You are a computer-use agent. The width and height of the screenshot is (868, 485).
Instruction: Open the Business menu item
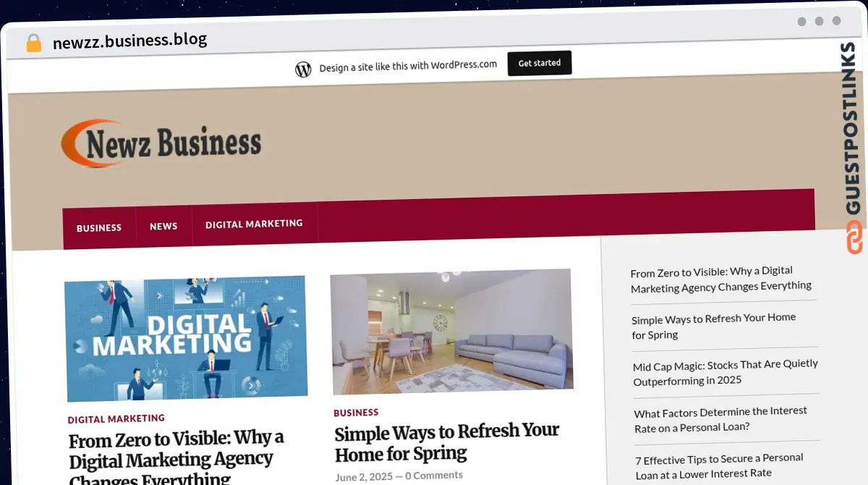(99, 227)
